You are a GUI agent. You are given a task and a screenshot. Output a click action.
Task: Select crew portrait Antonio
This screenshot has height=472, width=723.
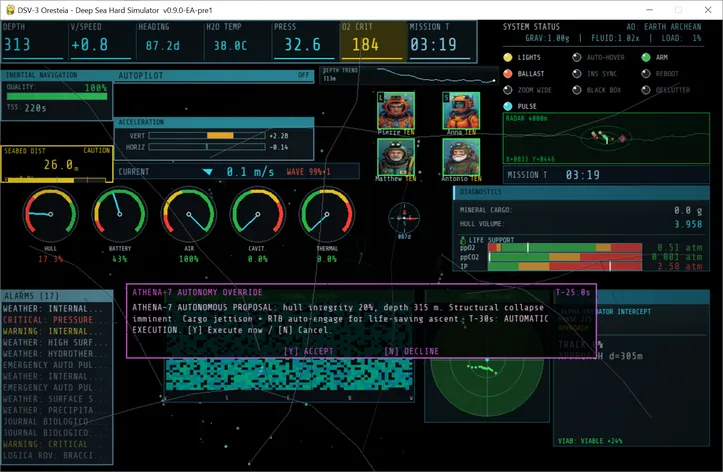click(x=461, y=157)
